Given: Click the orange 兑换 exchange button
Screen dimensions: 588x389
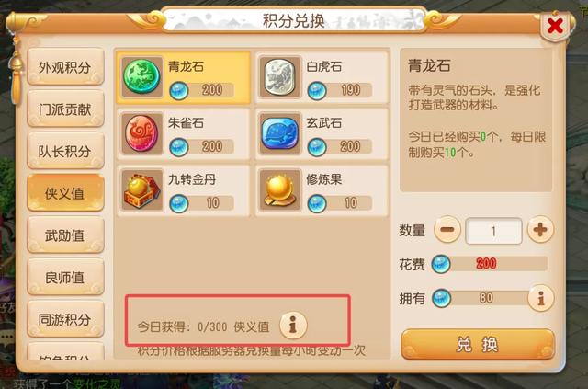Looking at the screenshot, I should 478,344.
